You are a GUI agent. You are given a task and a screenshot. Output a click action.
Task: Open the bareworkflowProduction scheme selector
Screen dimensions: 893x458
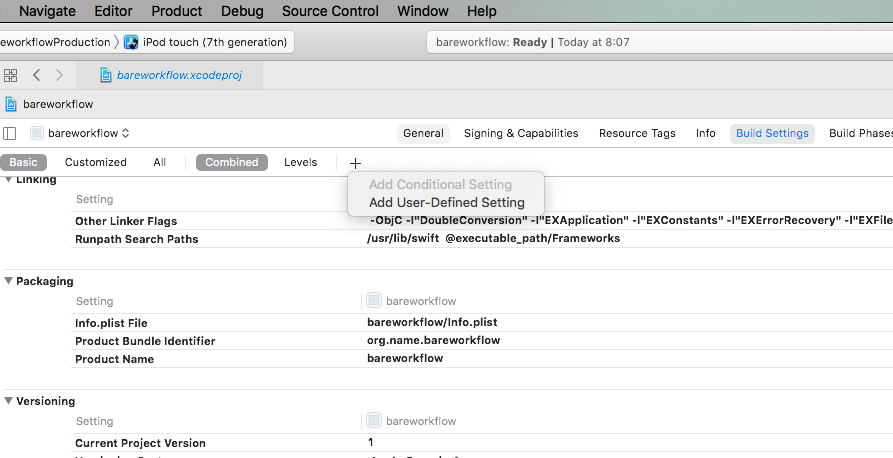55,42
